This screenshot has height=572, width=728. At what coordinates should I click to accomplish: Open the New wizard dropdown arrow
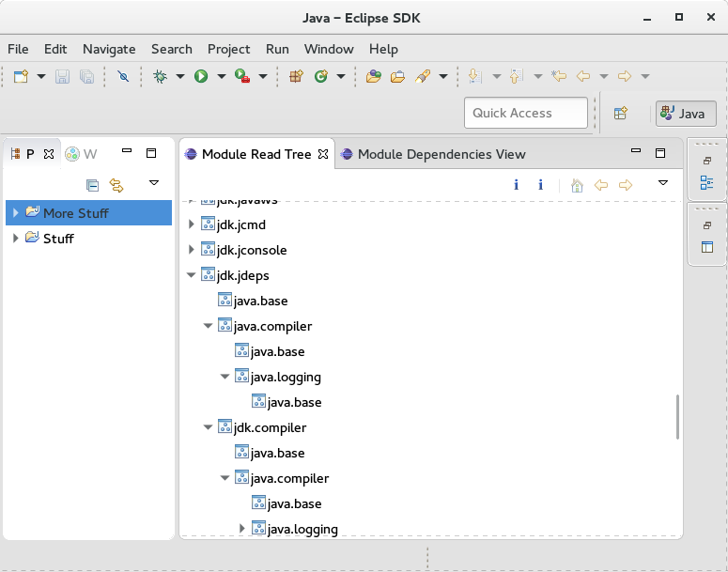[40, 77]
